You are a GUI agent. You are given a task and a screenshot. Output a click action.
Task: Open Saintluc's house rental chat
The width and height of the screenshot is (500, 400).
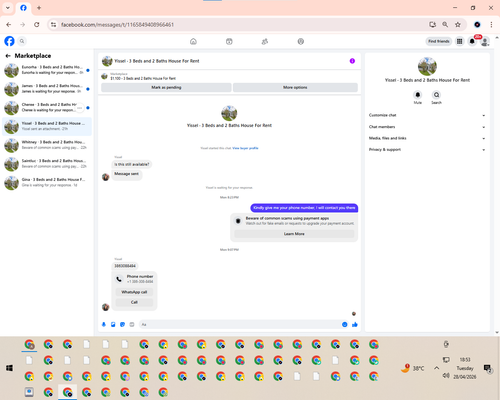[47, 164]
